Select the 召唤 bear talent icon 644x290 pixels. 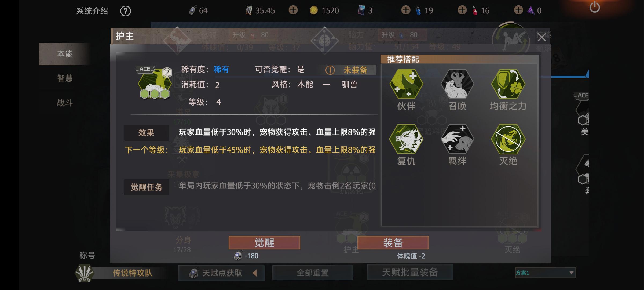[x=457, y=84]
